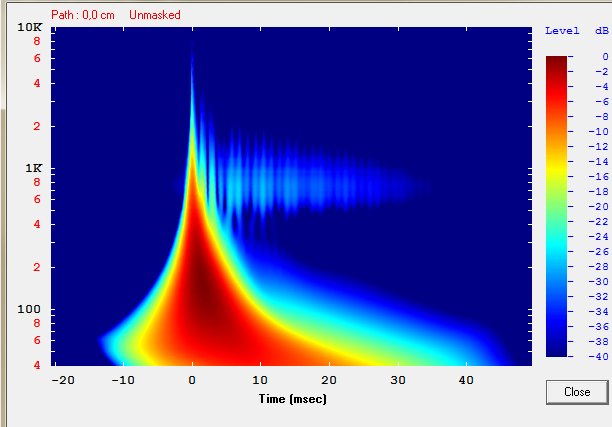This screenshot has height=427, width=612.
Task: Click the Level dB color scale bar
Action: (556, 206)
